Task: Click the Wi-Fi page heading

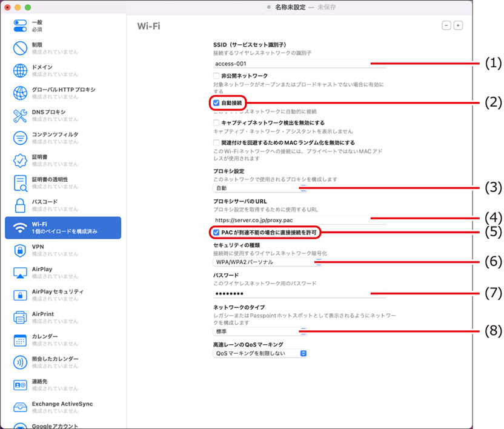Action: (x=149, y=26)
